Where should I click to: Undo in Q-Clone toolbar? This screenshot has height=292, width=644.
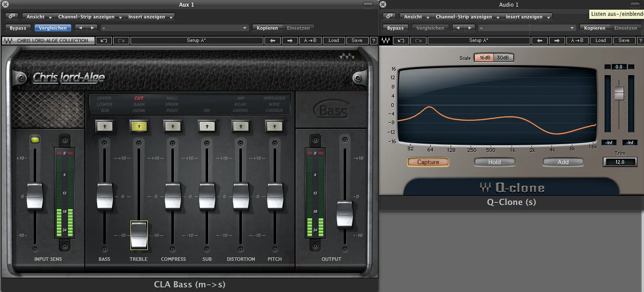click(401, 40)
